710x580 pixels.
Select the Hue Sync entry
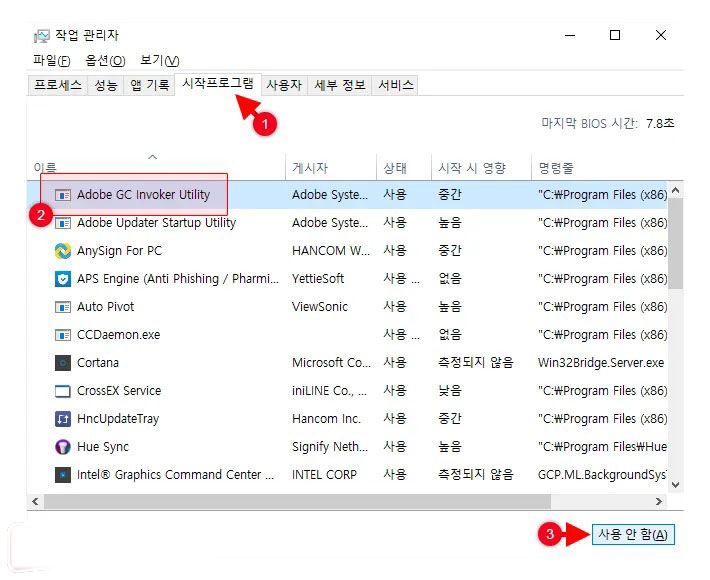click(x=103, y=447)
